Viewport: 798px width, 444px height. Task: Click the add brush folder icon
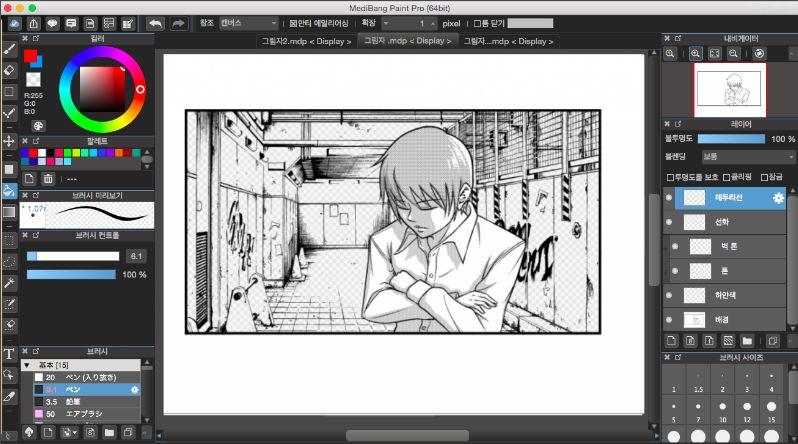pos(109,433)
